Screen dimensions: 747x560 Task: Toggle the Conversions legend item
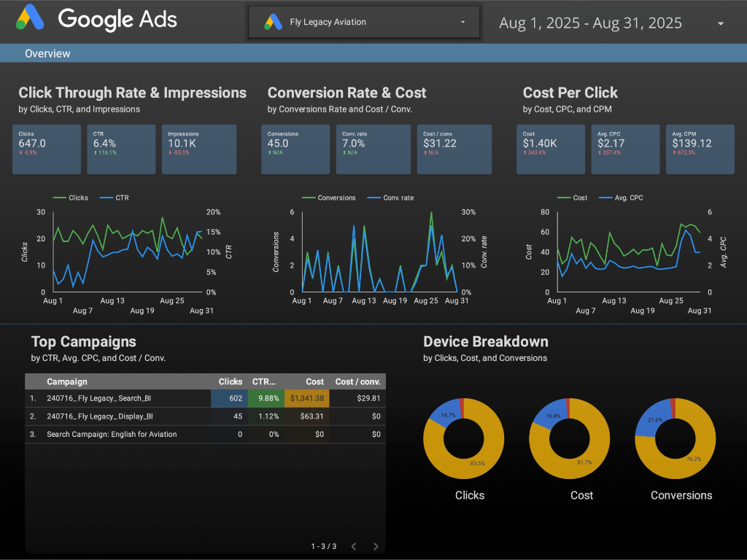[x=329, y=198]
